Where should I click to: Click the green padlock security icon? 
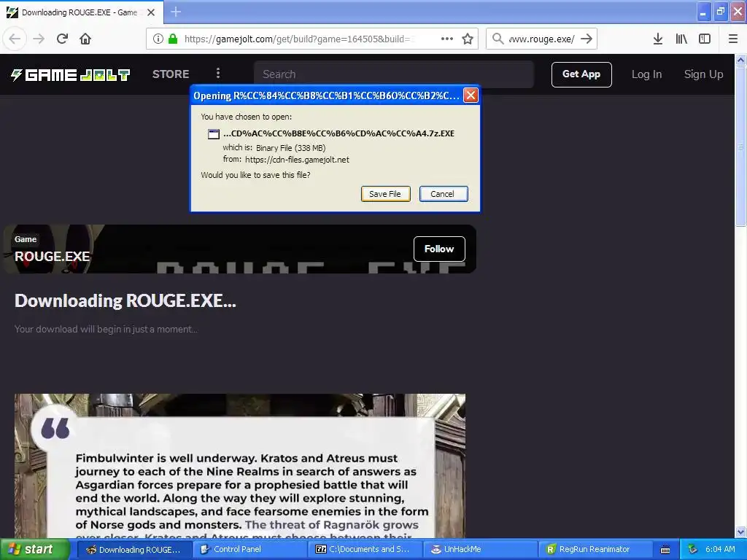click(173, 39)
